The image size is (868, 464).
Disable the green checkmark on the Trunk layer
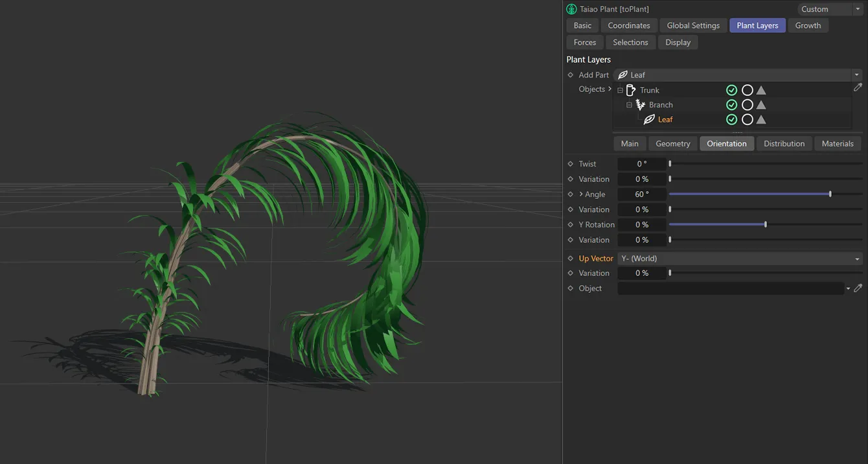coord(732,89)
